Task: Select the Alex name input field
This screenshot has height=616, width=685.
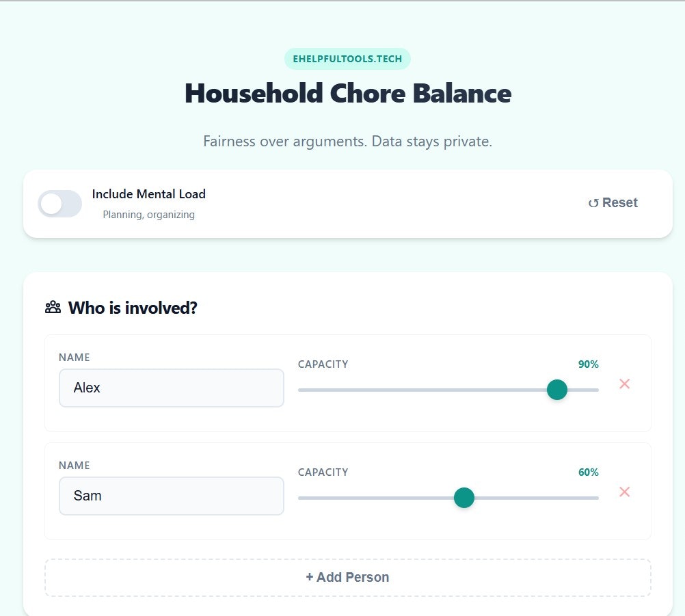Action: [x=171, y=388]
